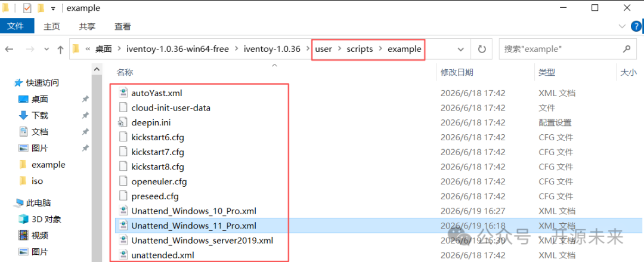
Task: Go forward with the right arrow
Action: (x=30, y=50)
